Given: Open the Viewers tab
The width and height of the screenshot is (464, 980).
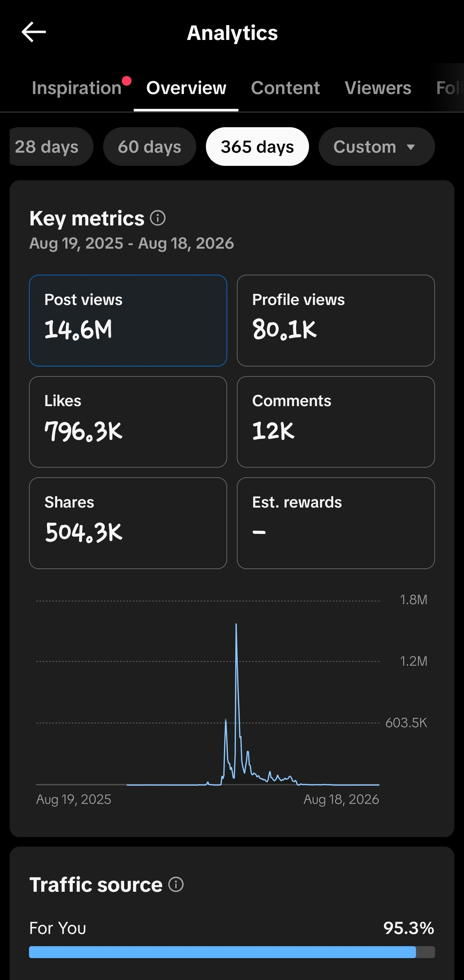Looking at the screenshot, I should point(378,88).
